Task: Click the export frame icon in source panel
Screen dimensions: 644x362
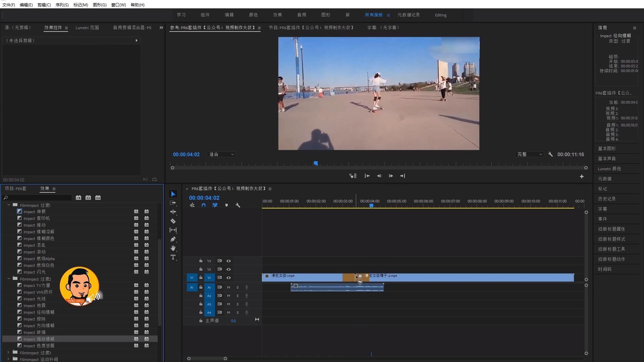Action: click(155, 179)
